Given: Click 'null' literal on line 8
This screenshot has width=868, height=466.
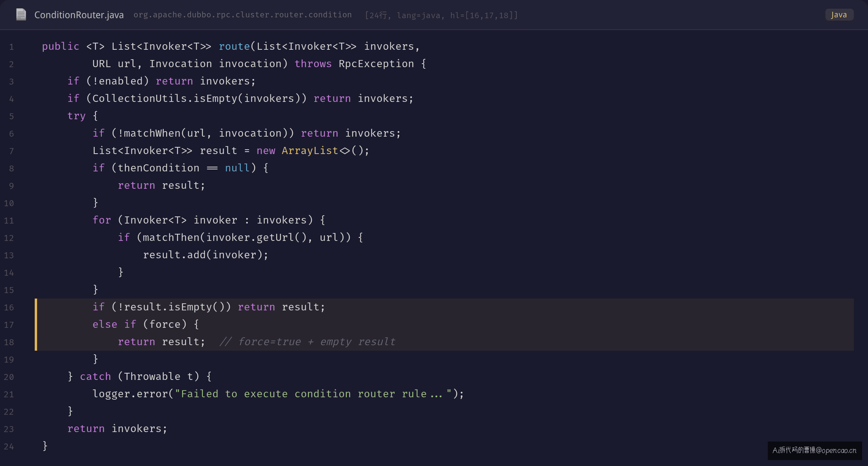Looking at the screenshot, I should click(x=238, y=168).
